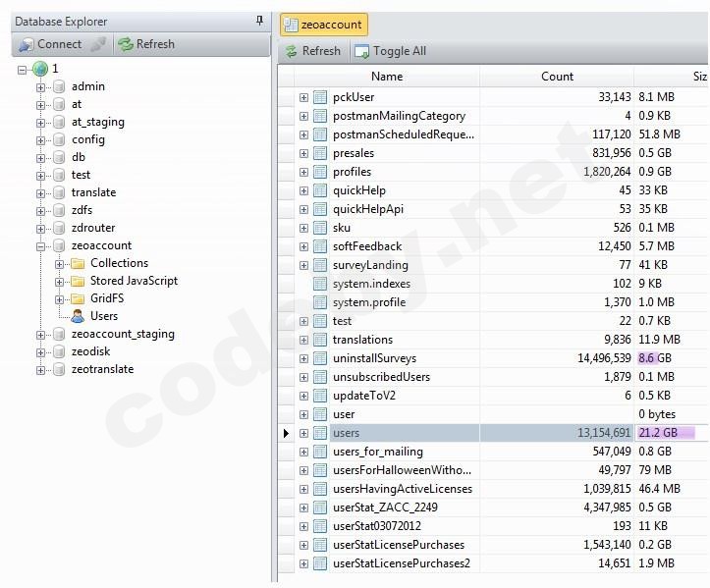This screenshot has height=588, width=710.
Task: Expand the admin database node
Action: point(40,87)
